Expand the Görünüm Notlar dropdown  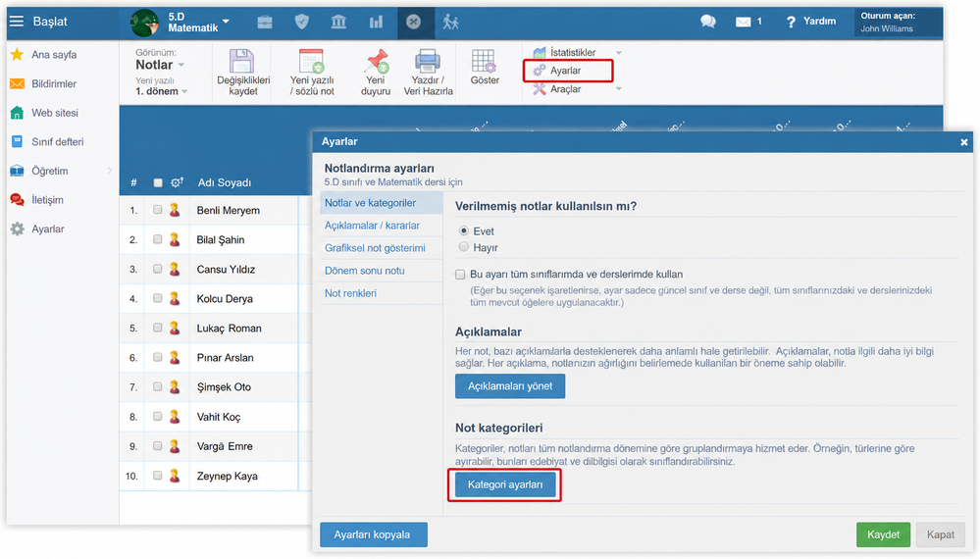tap(161, 65)
